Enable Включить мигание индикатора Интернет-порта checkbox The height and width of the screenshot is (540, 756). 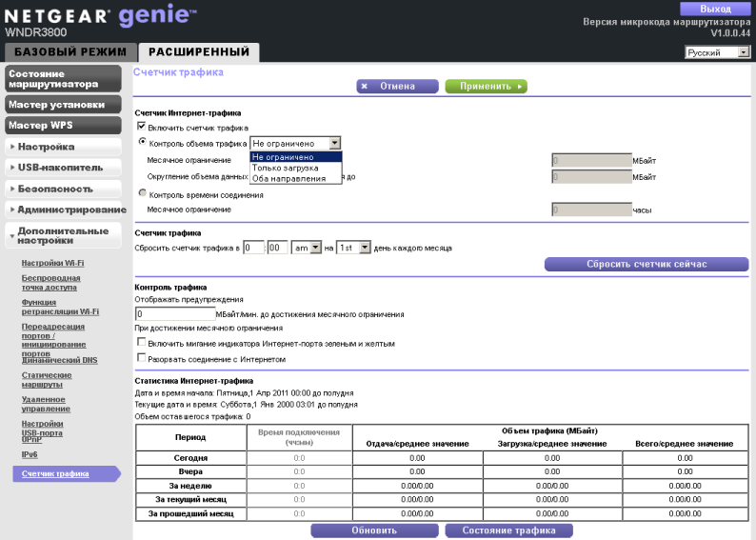point(141,342)
